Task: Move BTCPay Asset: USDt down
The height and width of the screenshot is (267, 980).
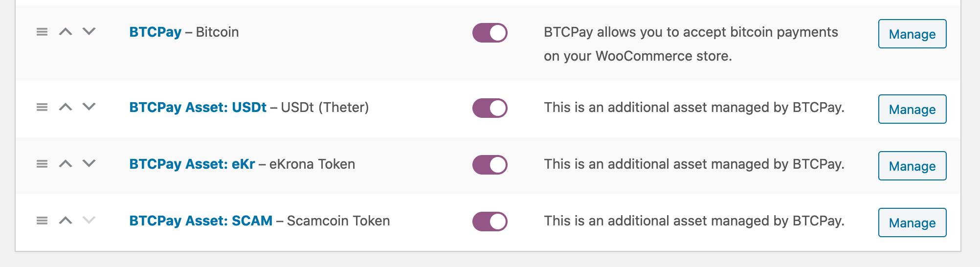Action: click(x=89, y=107)
